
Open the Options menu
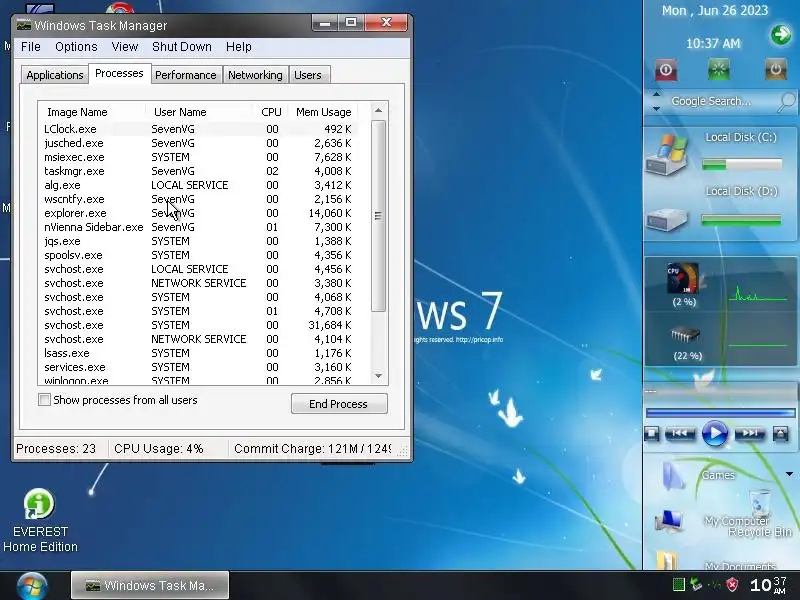click(76, 47)
